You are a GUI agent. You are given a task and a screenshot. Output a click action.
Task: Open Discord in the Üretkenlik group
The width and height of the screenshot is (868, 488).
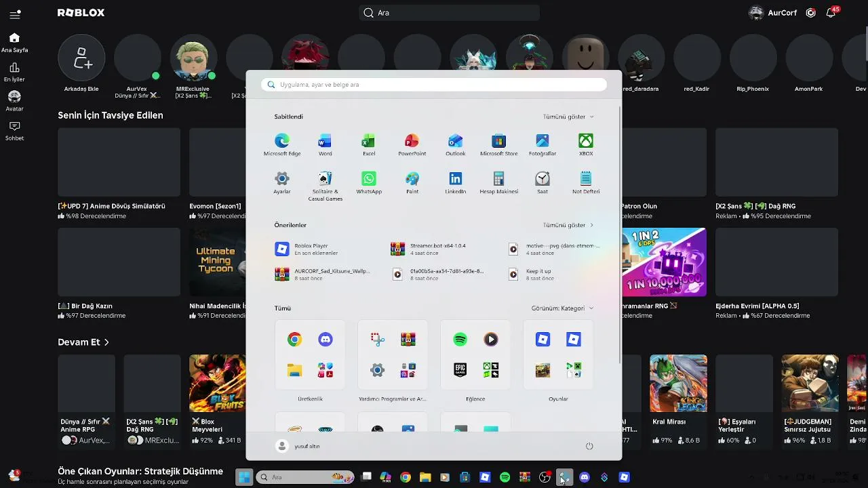(x=325, y=340)
